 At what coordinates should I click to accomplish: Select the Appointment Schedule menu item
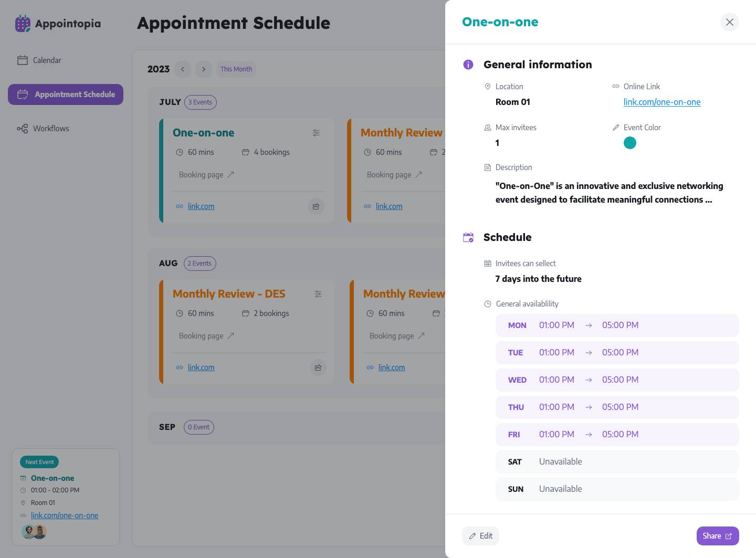pos(66,94)
